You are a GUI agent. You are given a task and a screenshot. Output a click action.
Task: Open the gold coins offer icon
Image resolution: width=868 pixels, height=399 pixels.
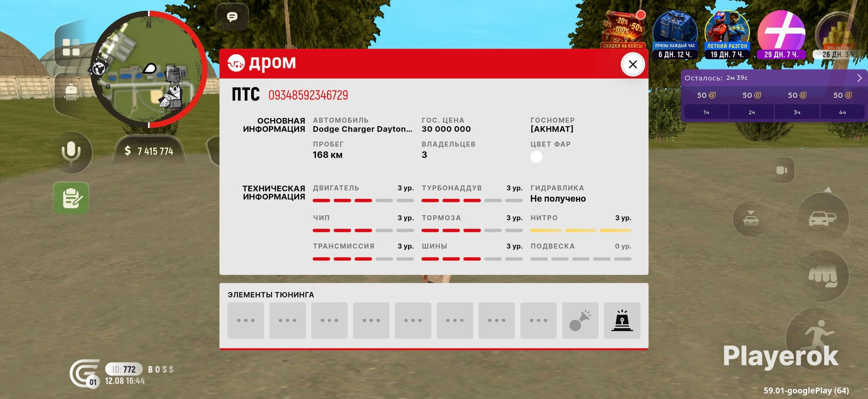pyautogui.click(x=838, y=35)
